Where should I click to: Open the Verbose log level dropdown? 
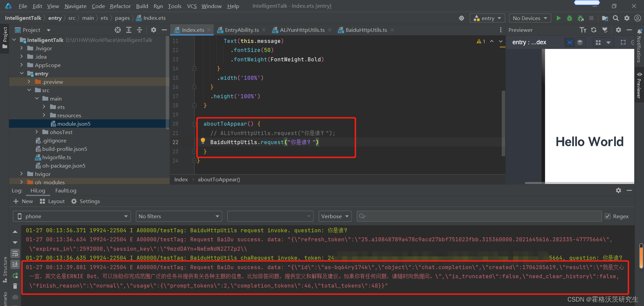tap(335, 216)
